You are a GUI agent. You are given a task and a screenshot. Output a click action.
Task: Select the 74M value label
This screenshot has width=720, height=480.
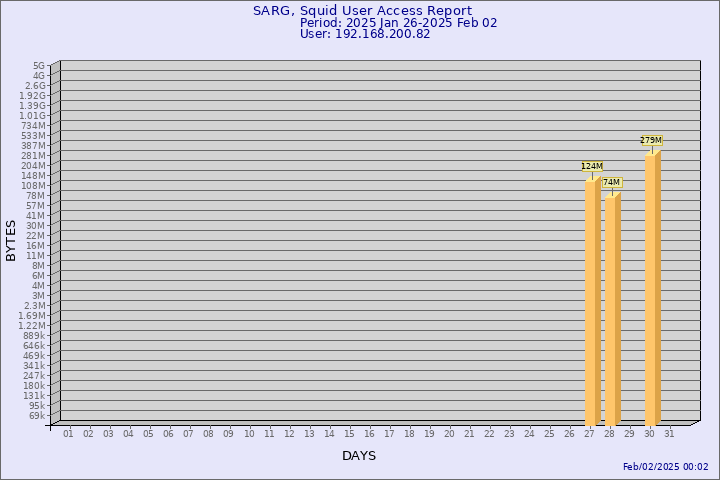click(612, 183)
